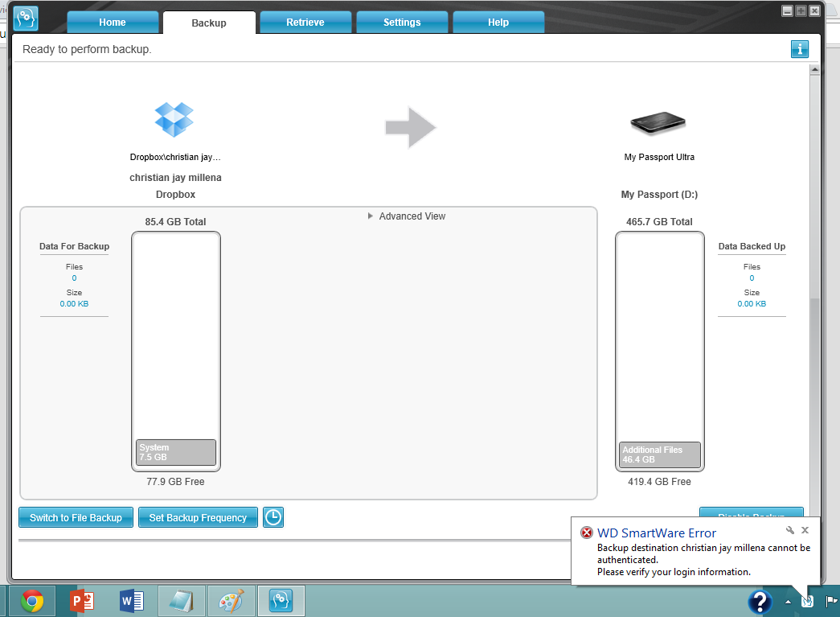Click the red error icon in notification
This screenshot has height=617, width=840.
tap(587, 533)
